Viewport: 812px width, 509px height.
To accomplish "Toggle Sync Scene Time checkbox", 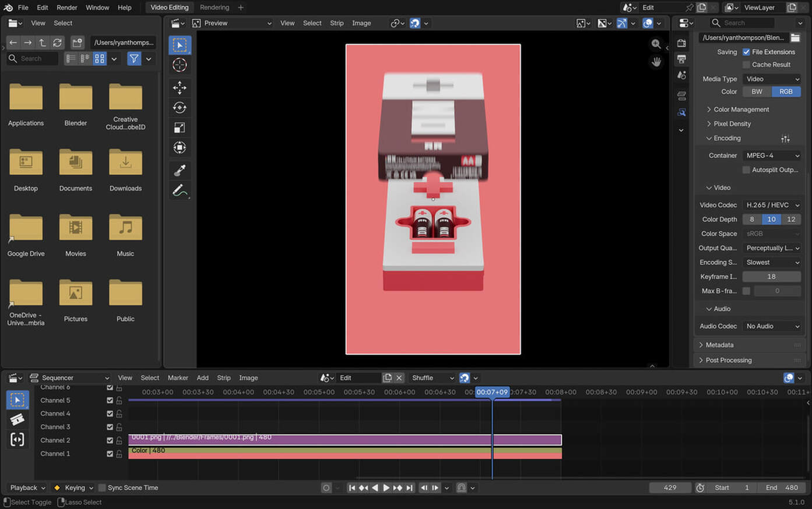I will pyautogui.click(x=102, y=488).
